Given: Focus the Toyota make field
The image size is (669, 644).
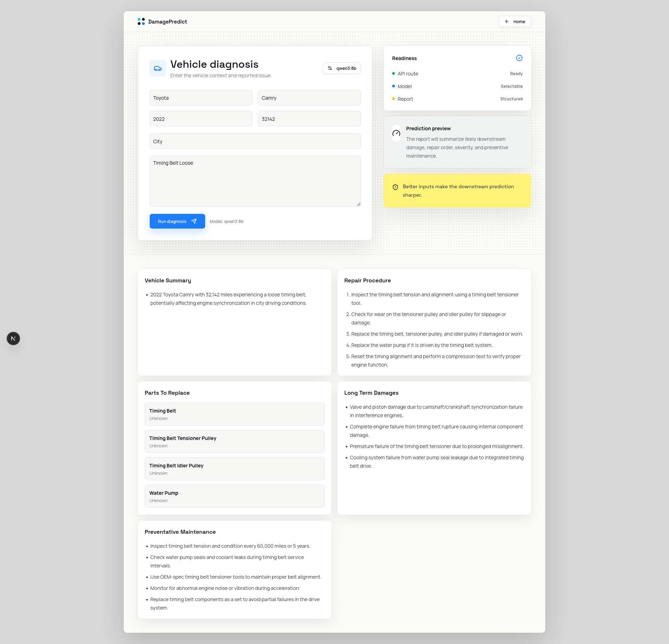Looking at the screenshot, I should click(x=201, y=98).
